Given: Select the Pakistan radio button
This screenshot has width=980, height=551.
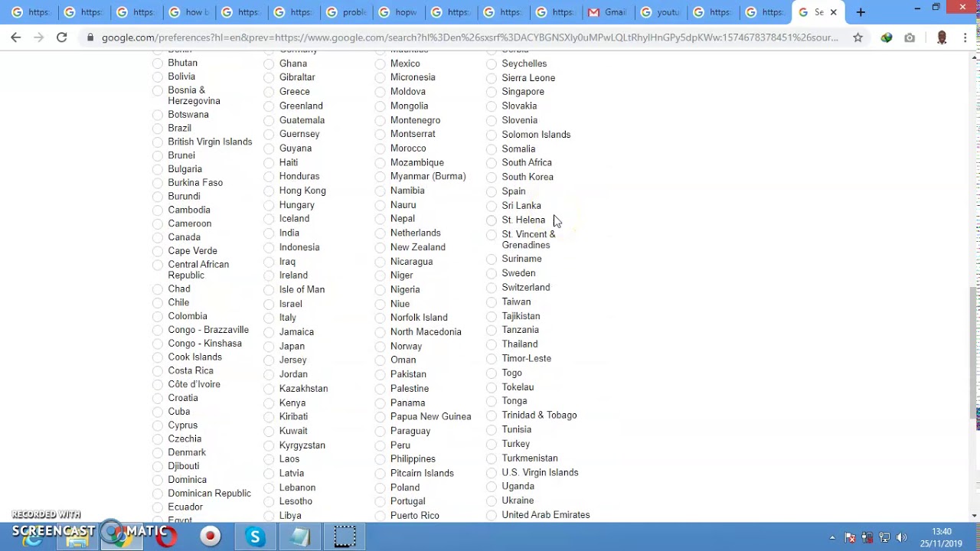Looking at the screenshot, I should pos(380,375).
